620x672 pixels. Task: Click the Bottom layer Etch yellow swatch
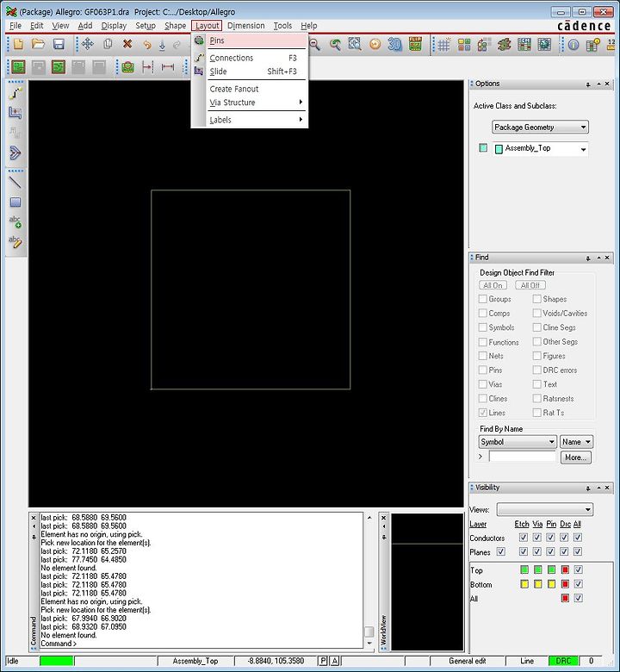coord(524,584)
